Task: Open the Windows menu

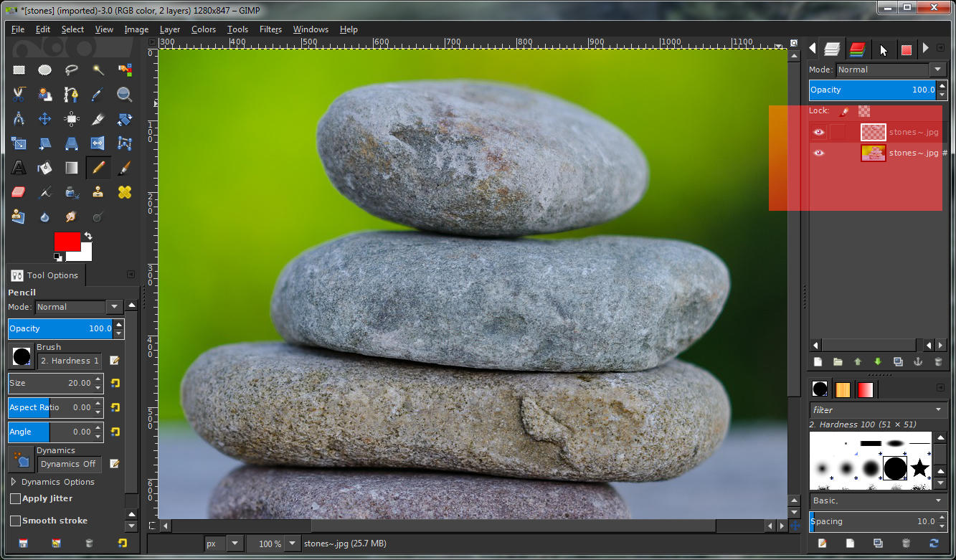Action: click(x=311, y=29)
